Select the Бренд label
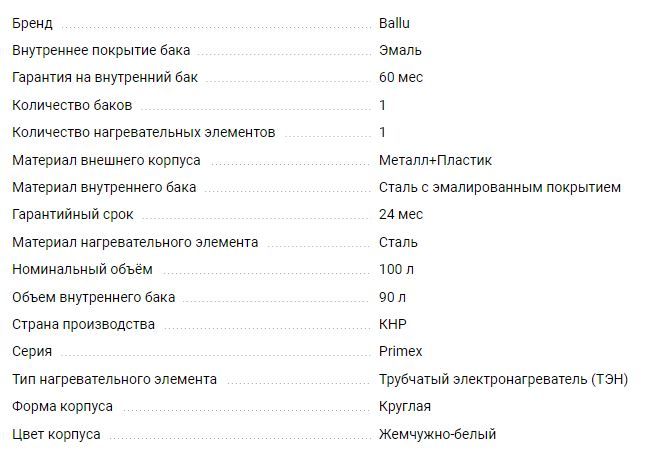Screen dimensions: 657x459 (32, 23)
